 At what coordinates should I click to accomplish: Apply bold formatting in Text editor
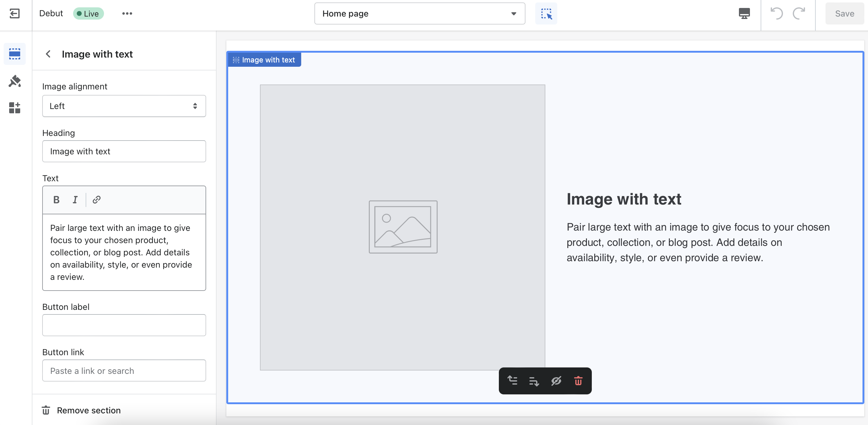pyautogui.click(x=56, y=200)
